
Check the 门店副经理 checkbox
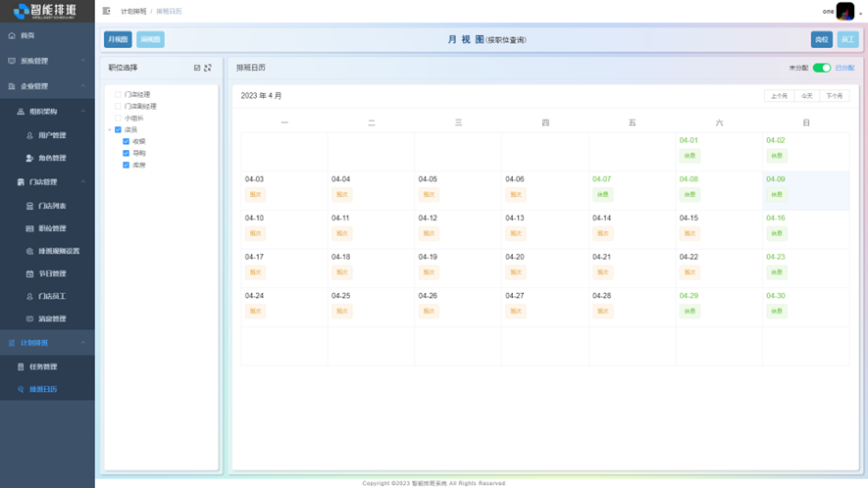point(118,106)
